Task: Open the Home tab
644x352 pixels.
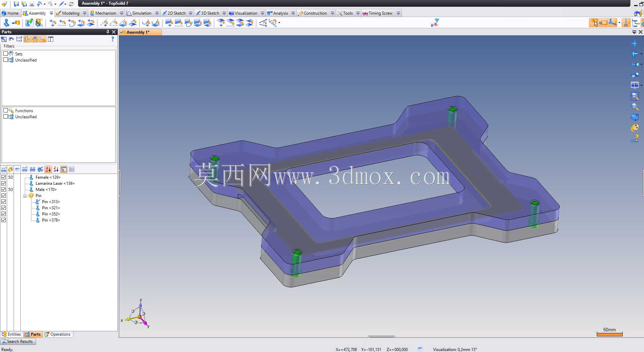Action: [10, 13]
